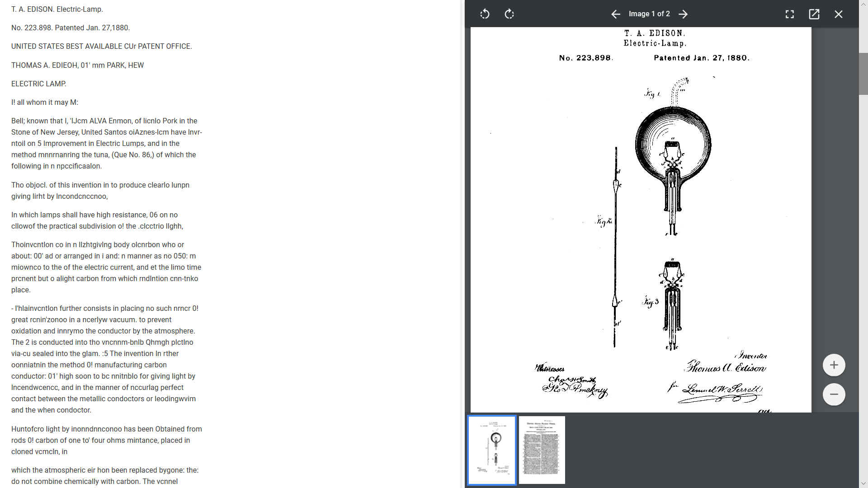Close the image viewer

coord(839,14)
